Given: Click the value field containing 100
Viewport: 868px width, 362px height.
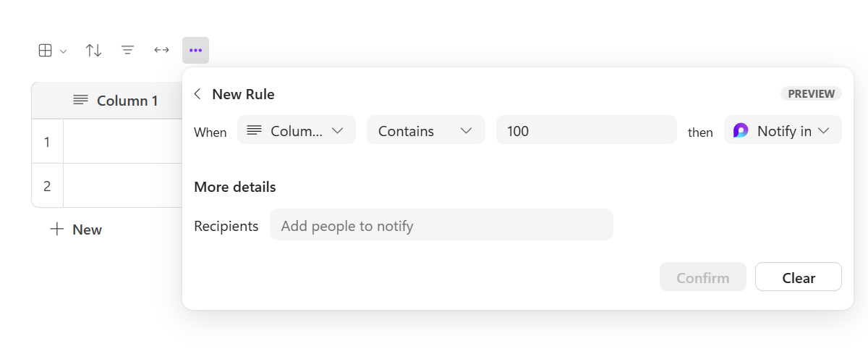Looking at the screenshot, I should pyautogui.click(x=586, y=130).
